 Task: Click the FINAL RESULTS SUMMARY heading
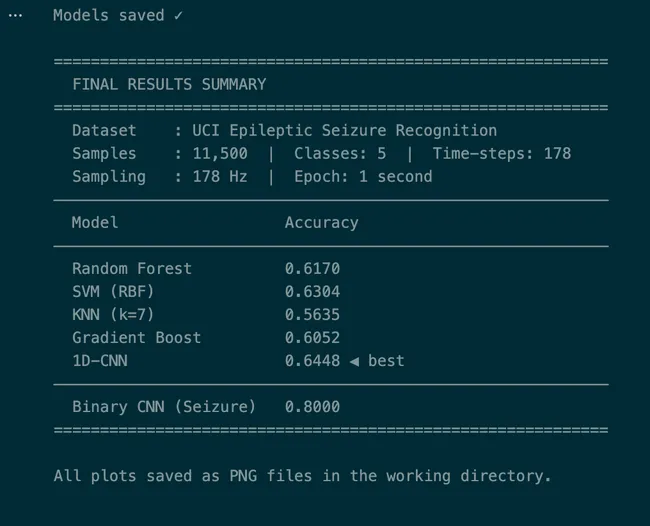pyautogui.click(x=169, y=84)
